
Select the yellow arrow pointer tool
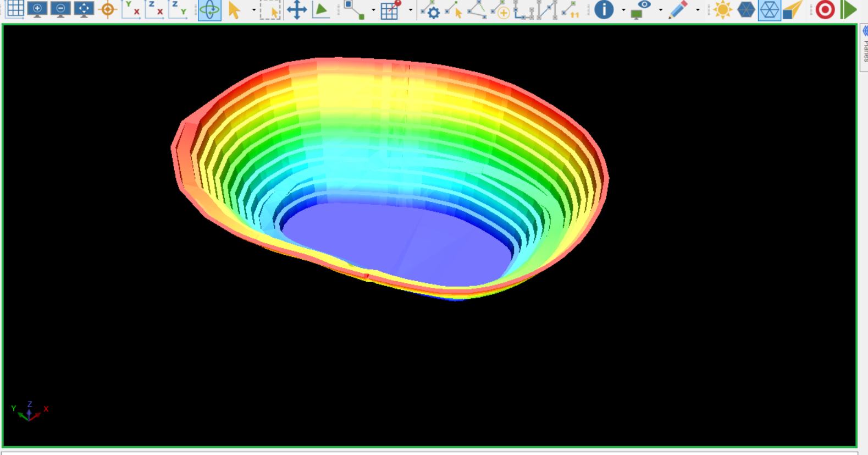pos(235,10)
